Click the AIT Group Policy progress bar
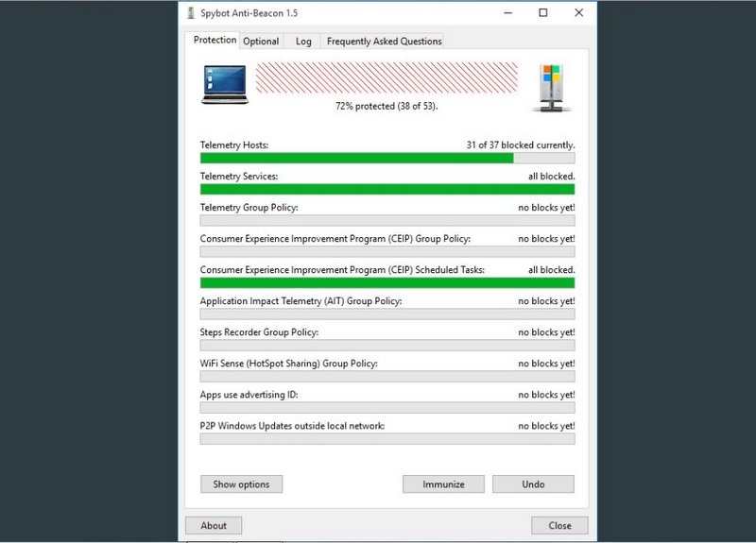This screenshot has height=543, width=756. click(x=387, y=314)
